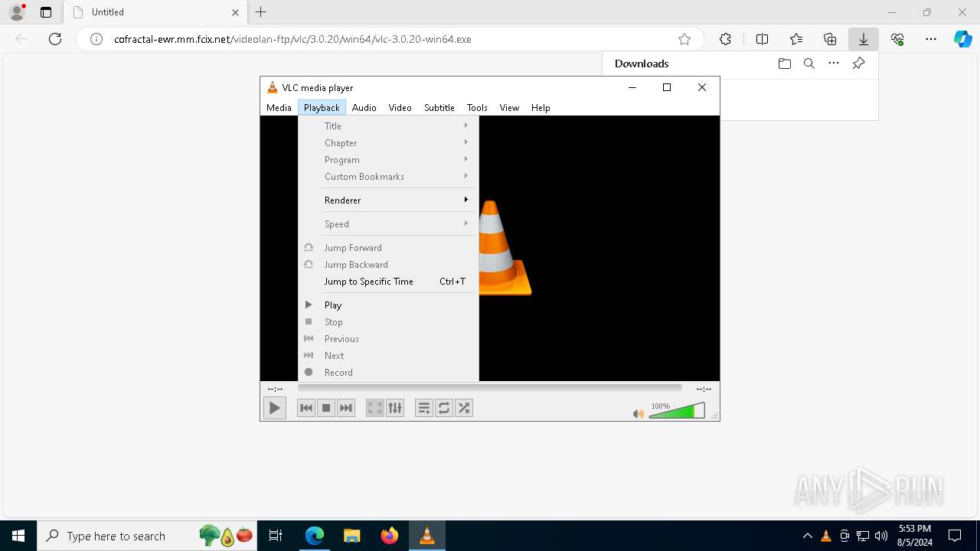980x551 pixels.
Task: Mute audio using the speaker icon
Action: click(x=638, y=414)
